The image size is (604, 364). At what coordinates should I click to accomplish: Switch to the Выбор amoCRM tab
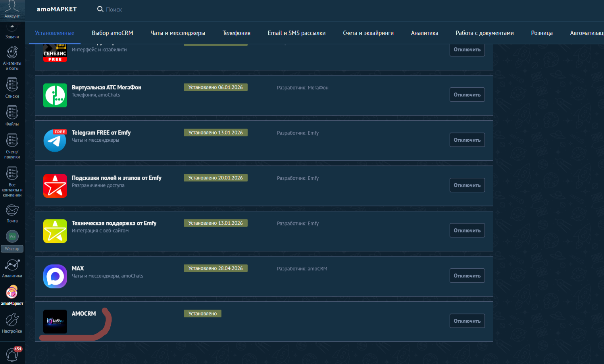coord(112,33)
